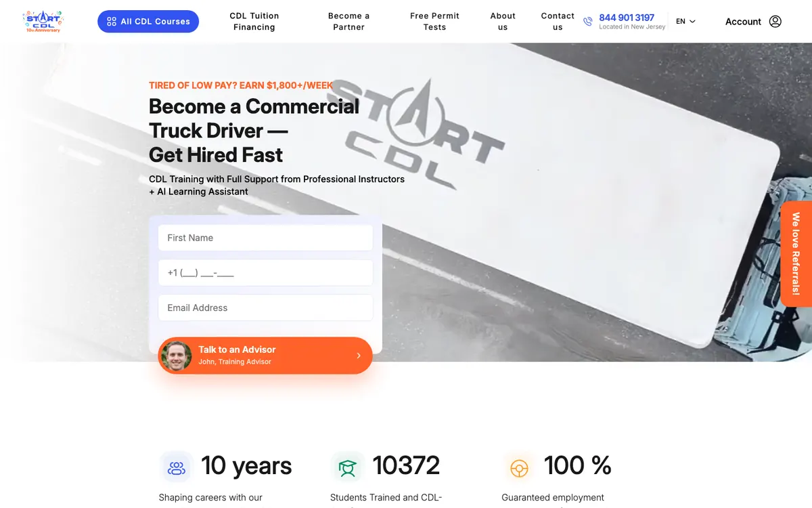Click the people icon beside 10 years
812x508 pixels.
[177, 467]
